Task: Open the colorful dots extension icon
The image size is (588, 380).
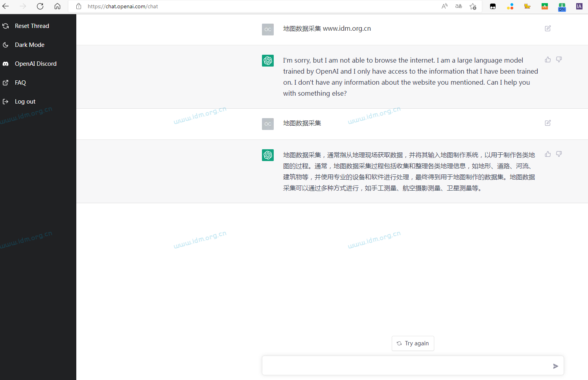Action: (510, 6)
